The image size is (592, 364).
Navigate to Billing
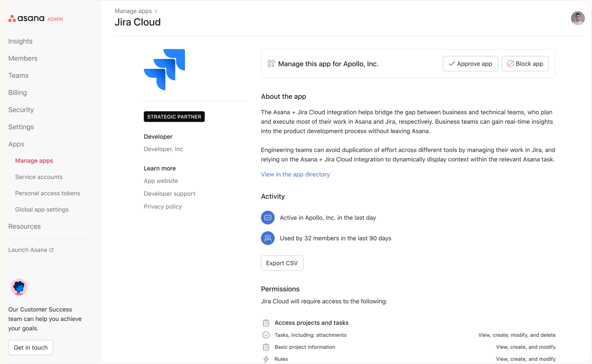pos(17,92)
